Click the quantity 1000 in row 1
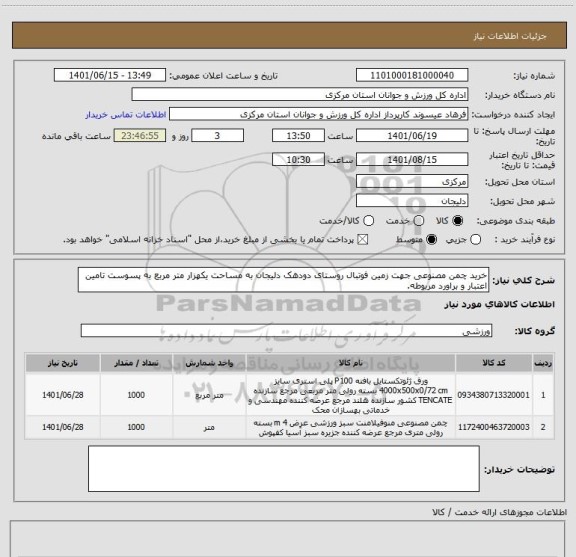This screenshot has height=557, width=576. click(x=136, y=395)
